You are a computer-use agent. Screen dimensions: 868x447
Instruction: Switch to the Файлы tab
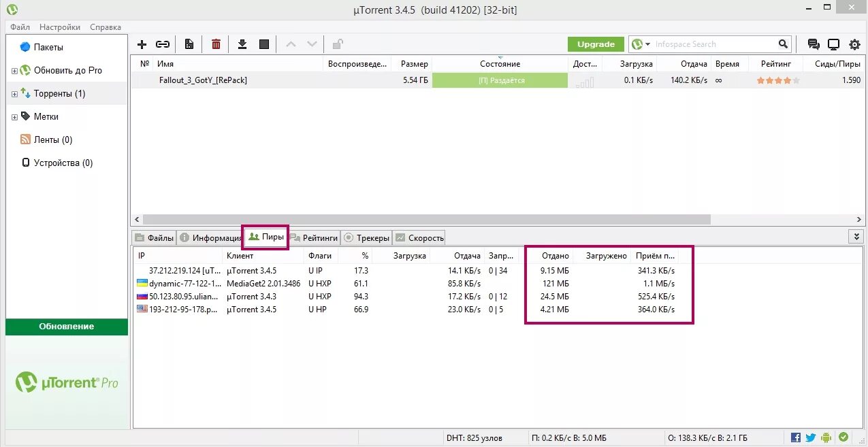point(155,237)
